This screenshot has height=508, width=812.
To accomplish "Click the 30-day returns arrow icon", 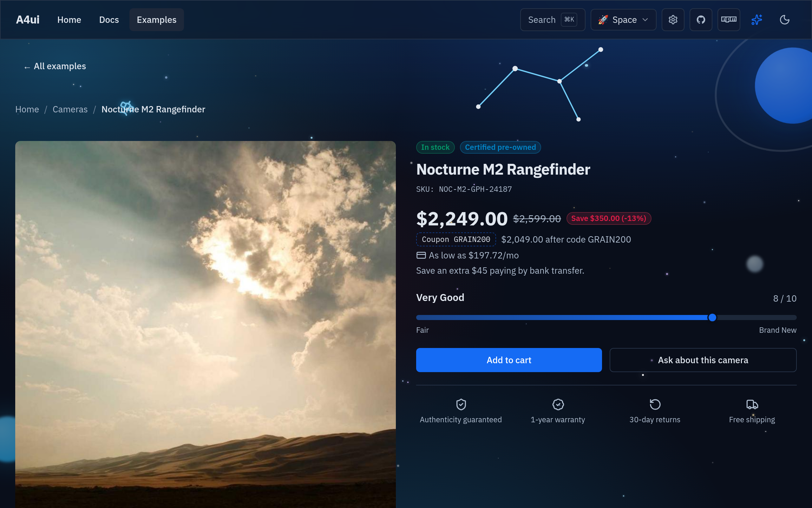I will pos(655,404).
